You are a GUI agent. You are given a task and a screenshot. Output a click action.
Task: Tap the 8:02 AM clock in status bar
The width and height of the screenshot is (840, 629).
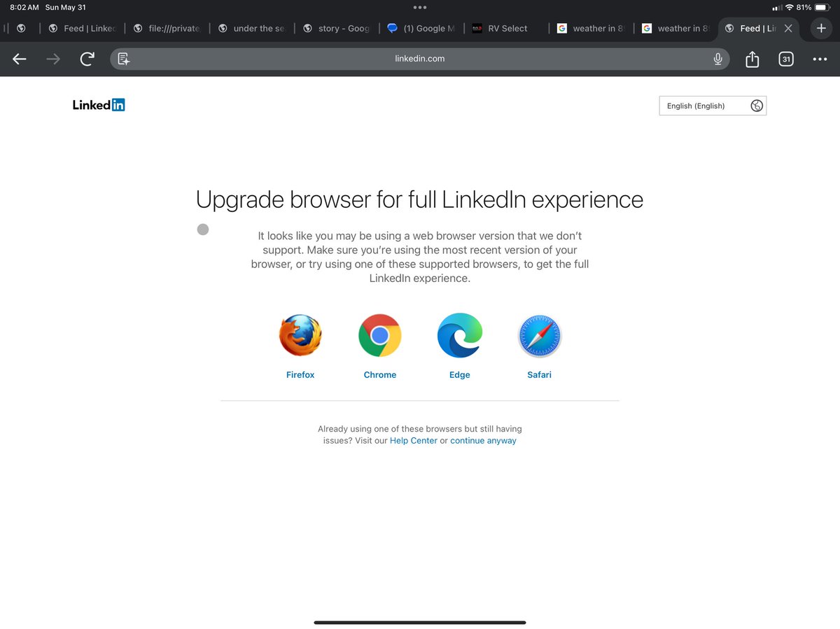coord(24,7)
